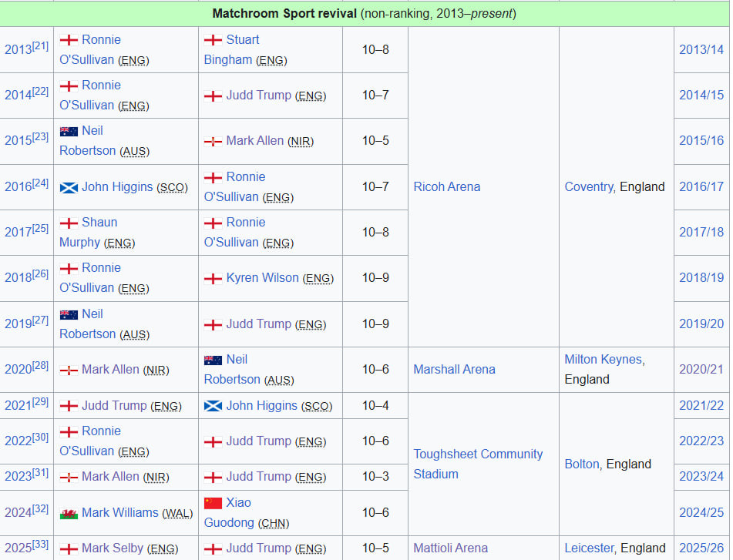Click England flag beside Shaun Murphy

coord(69,223)
